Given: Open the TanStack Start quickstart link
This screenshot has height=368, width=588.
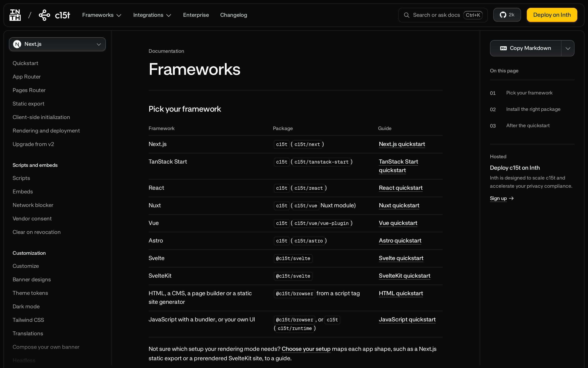Looking at the screenshot, I should coord(399,166).
